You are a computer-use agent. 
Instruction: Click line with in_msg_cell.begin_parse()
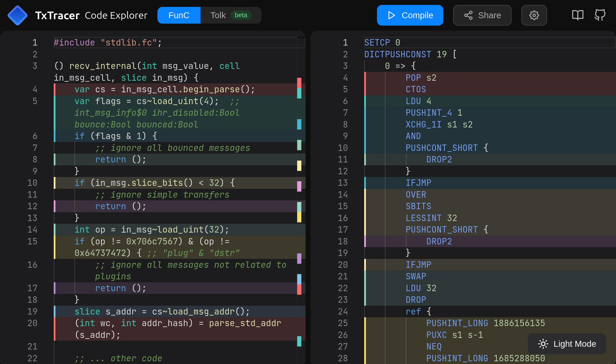click(x=165, y=89)
